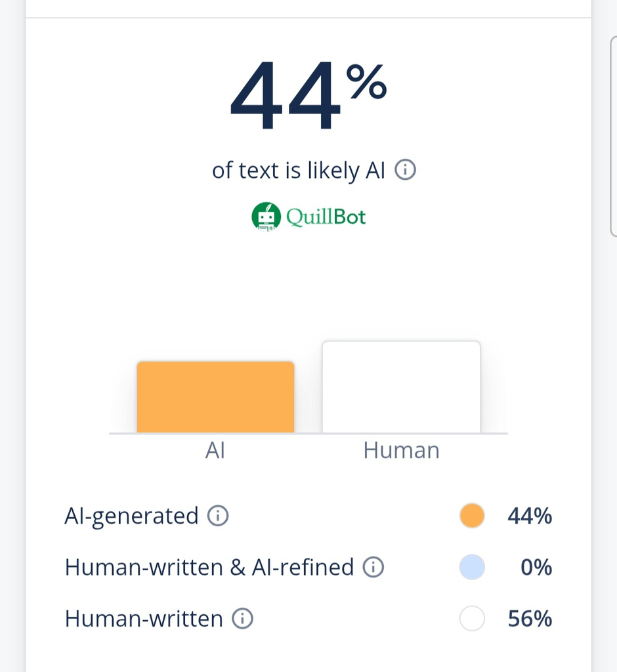The height and width of the screenshot is (672, 617).
Task: Click the QuillBot robot logo icon
Action: tap(266, 217)
